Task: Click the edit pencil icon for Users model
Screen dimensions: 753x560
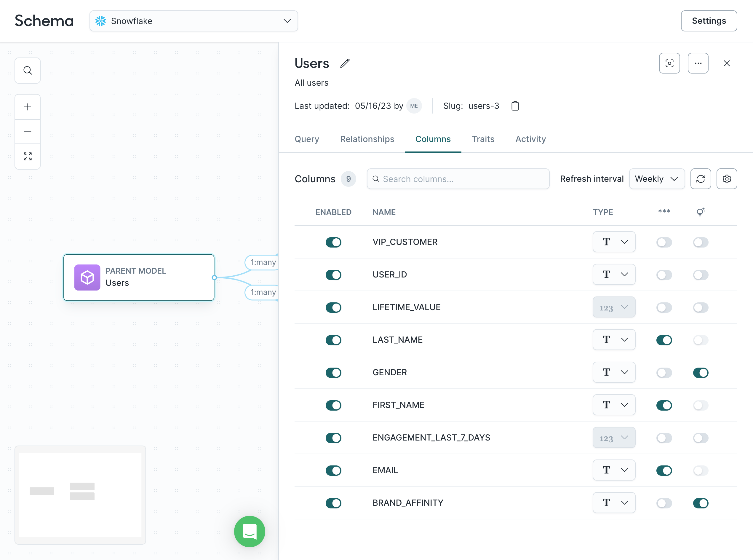Action: [x=345, y=63]
